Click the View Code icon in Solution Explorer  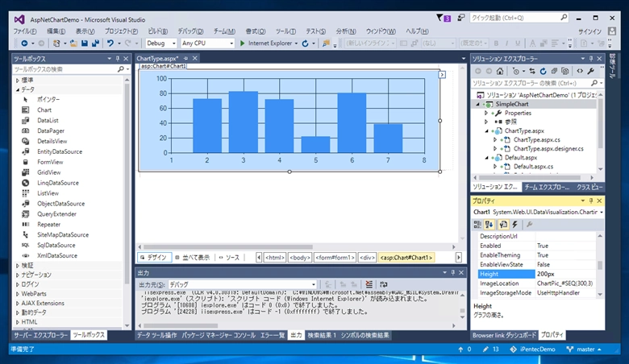point(580,72)
